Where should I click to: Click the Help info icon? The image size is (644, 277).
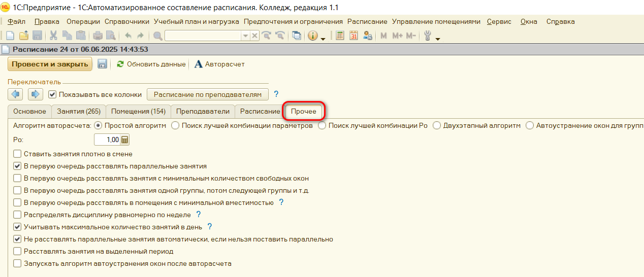pos(312,36)
